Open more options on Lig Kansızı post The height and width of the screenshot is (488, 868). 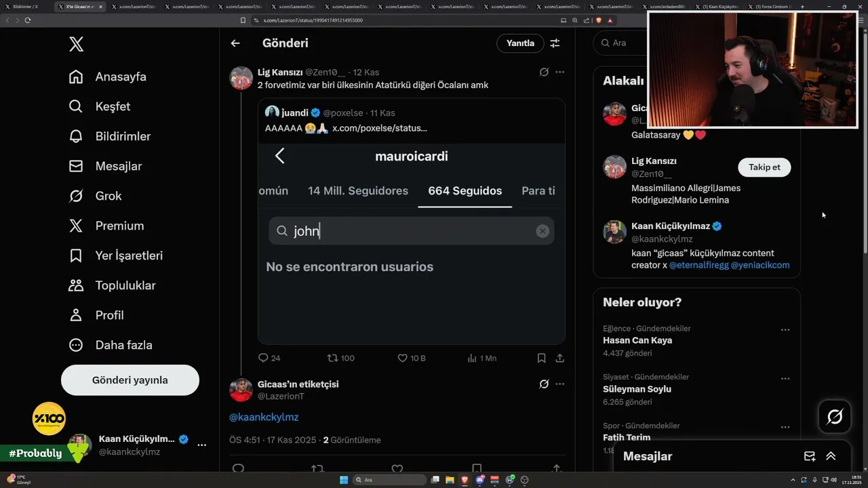click(x=559, y=72)
